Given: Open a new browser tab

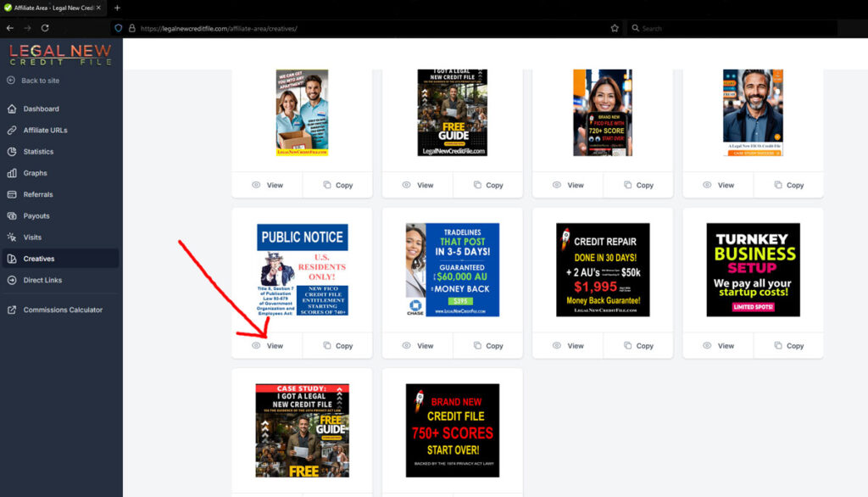Looking at the screenshot, I should point(117,8).
